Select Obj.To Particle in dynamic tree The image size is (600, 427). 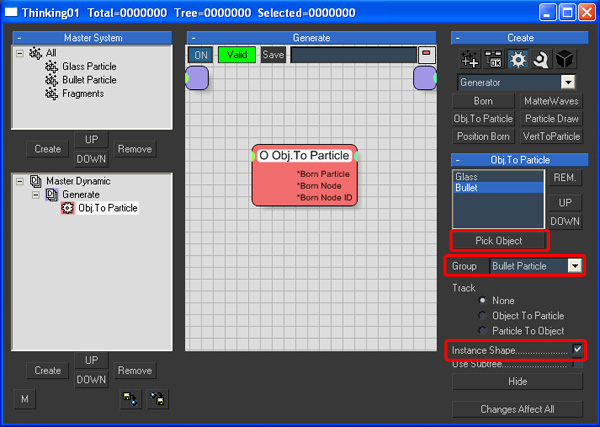click(108, 208)
